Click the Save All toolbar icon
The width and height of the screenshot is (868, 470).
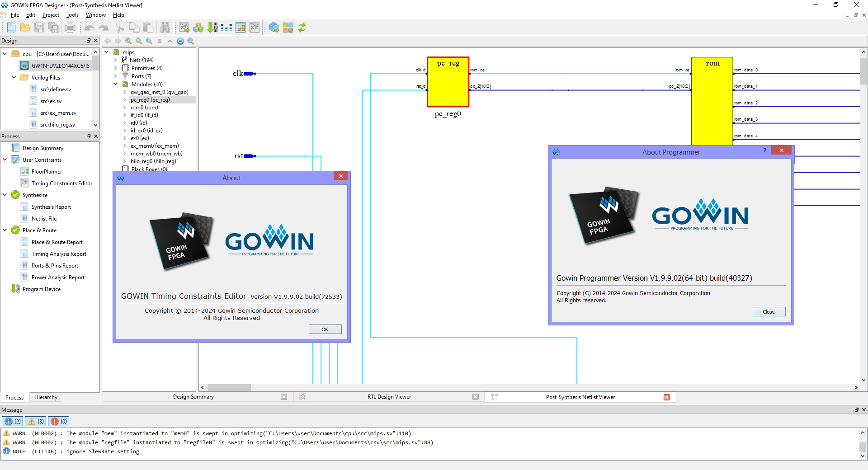(x=53, y=28)
